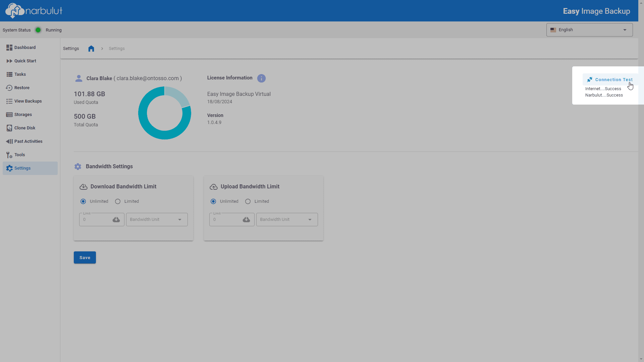Open the English language dropdown
Screen dimensions: 644x362
tap(589, 30)
